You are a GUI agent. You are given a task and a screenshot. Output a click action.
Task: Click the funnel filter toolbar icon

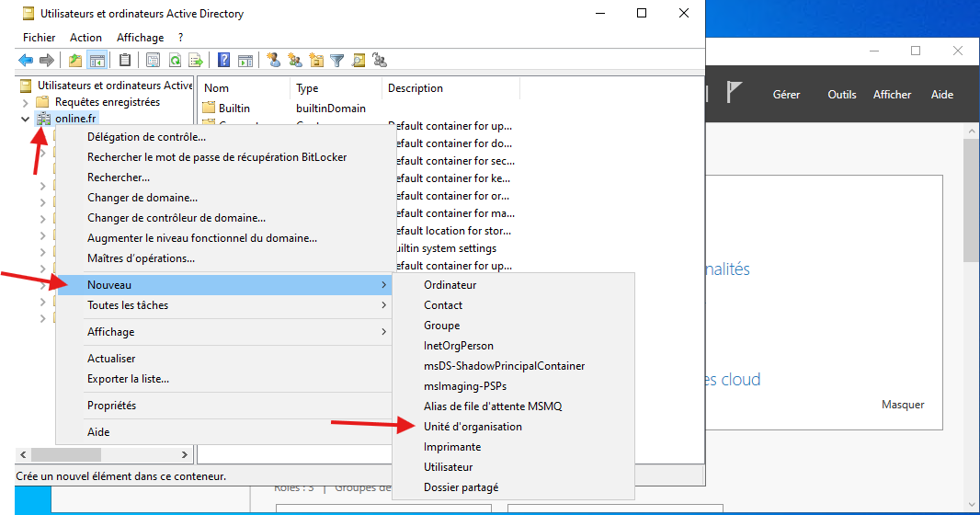click(x=336, y=60)
